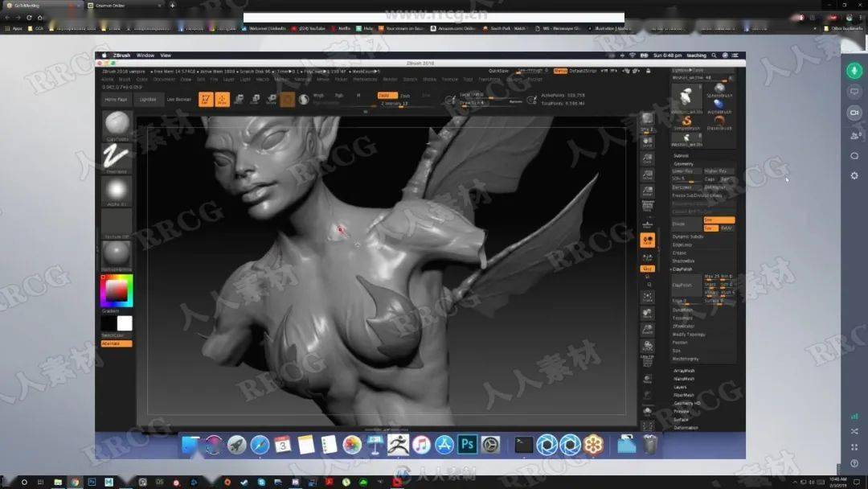868x489 pixels.
Task: Enable Mrgb painting mode
Action: pyautogui.click(x=319, y=95)
